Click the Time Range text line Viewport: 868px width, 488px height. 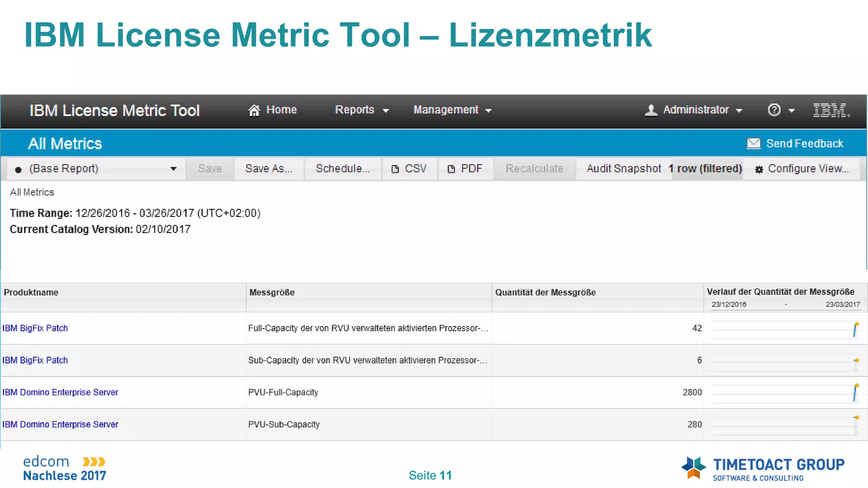tap(135, 213)
